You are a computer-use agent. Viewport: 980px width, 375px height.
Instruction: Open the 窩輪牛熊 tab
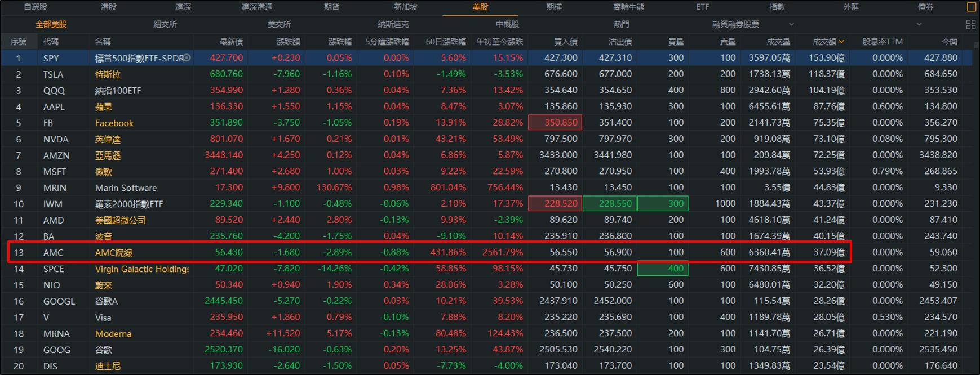coord(628,7)
